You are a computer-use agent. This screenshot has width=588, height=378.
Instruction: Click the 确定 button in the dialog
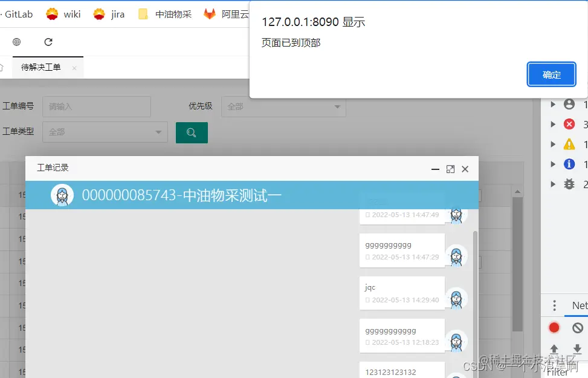(x=551, y=73)
